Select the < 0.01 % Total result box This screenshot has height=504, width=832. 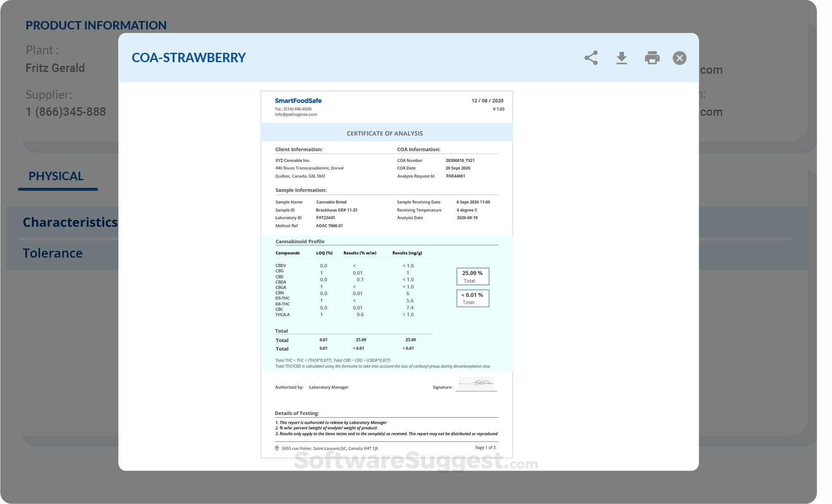[472, 298]
